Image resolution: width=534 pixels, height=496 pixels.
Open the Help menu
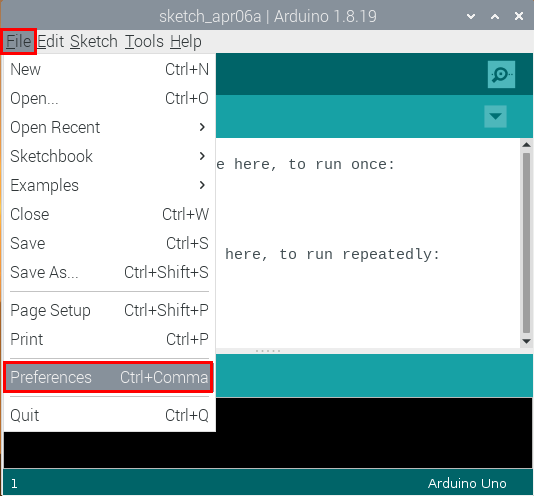coord(186,42)
